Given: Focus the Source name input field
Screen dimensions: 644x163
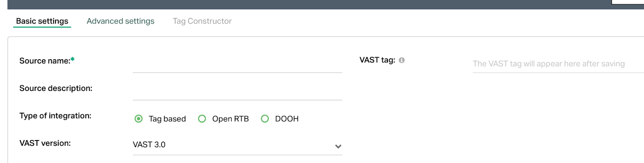Looking at the screenshot, I should tap(237, 64).
